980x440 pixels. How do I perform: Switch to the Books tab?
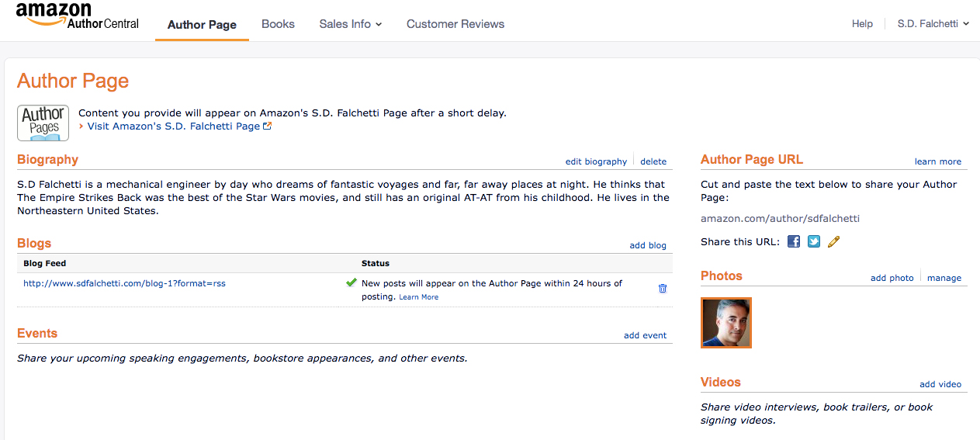pos(278,24)
